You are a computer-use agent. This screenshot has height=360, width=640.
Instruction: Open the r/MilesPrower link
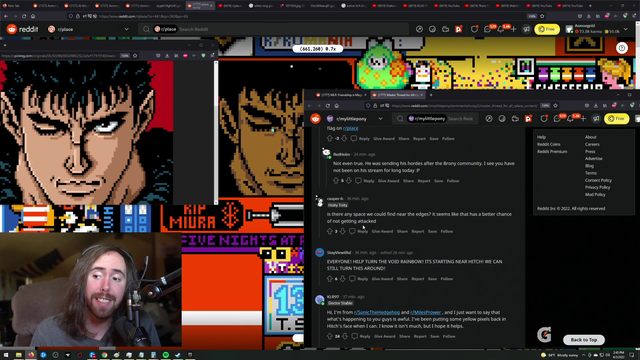(426, 312)
